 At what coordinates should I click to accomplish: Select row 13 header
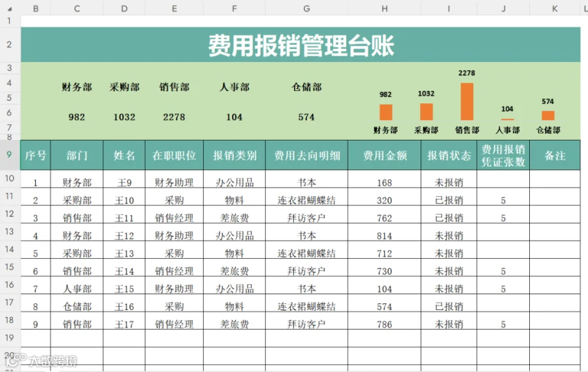click(x=9, y=231)
